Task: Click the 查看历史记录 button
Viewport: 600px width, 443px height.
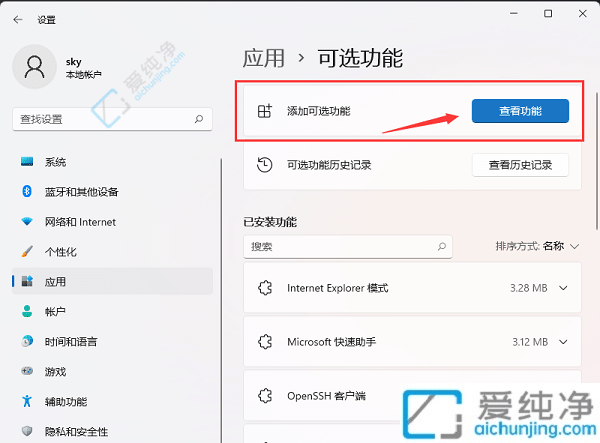Action: [520, 165]
